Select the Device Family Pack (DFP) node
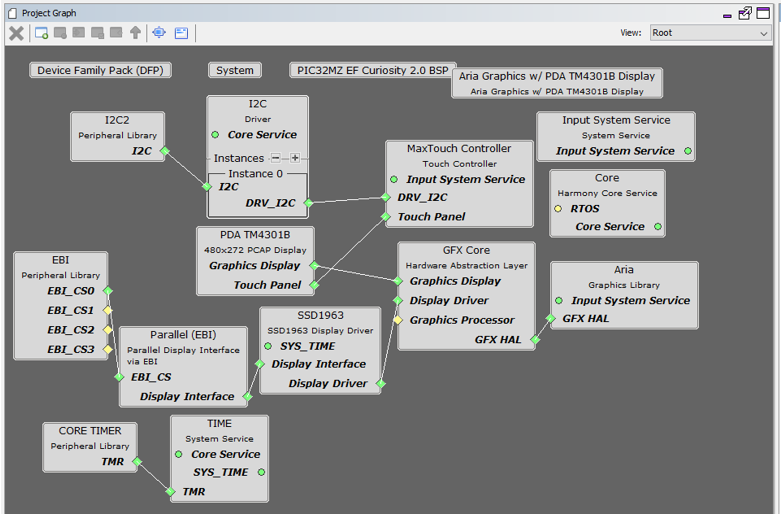Screen dimensions: 784x519 point(100,70)
